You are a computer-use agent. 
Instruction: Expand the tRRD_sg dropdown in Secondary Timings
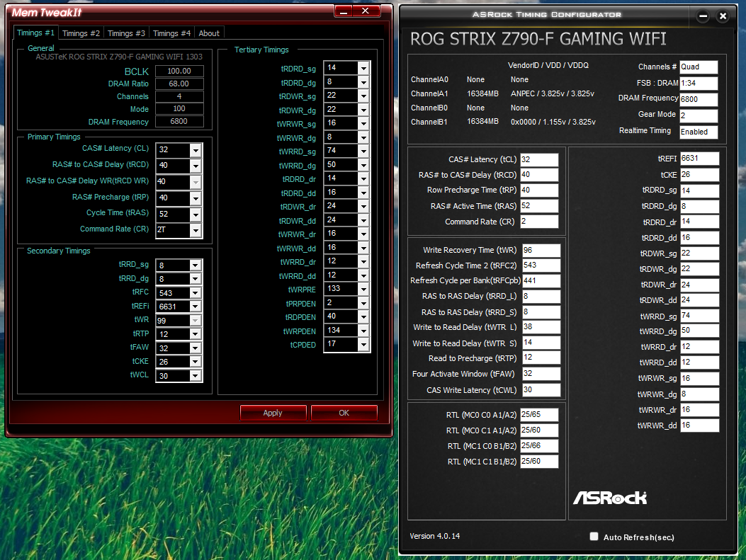tap(195, 265)
